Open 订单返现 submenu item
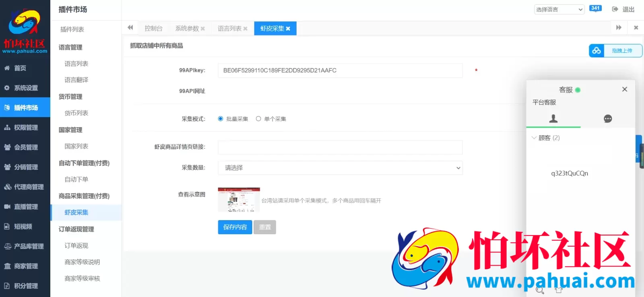This screenshot has height=297, width=644. tap(76, 245)
